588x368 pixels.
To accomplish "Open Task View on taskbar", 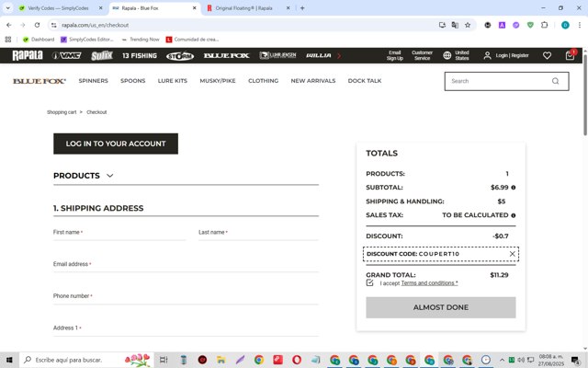I will click(164, 360).
